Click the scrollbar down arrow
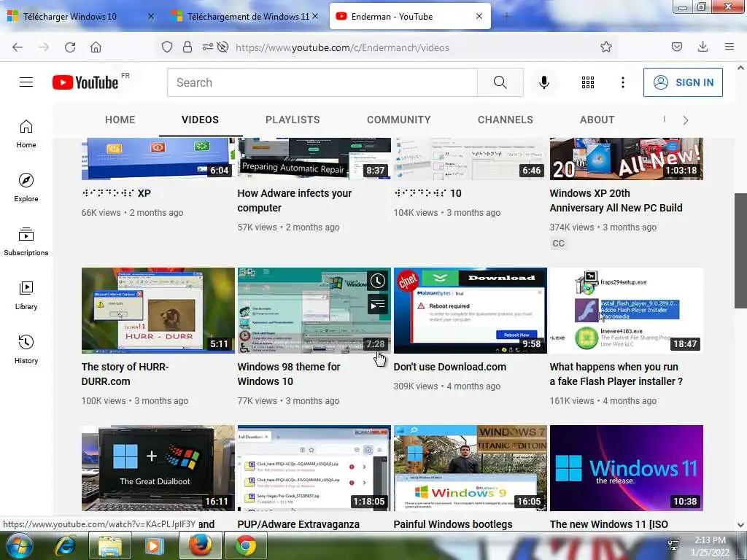Image resolution: width=747 pixels, height=560 pixels. click(x=740, y=525)
